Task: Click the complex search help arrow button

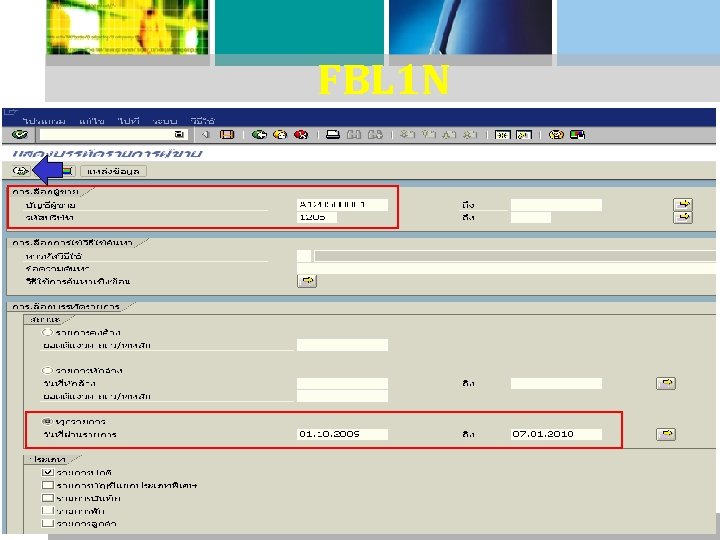Action: 307,281
